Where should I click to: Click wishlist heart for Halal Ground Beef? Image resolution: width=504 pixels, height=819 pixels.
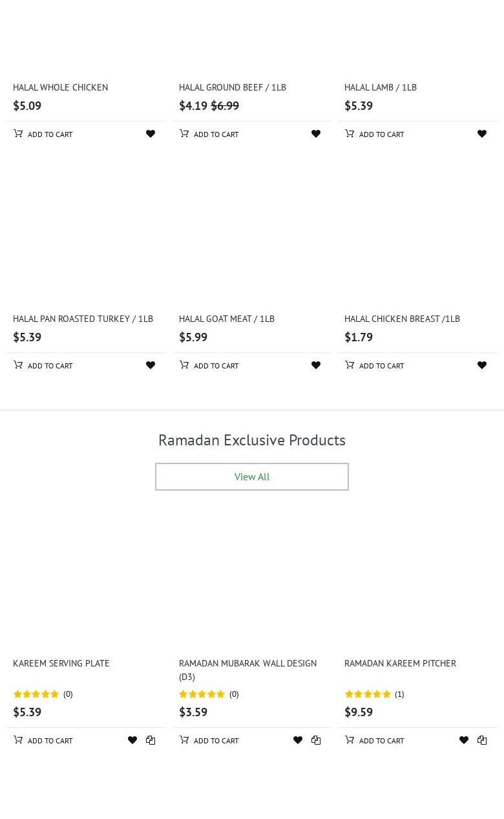point(316,134)
